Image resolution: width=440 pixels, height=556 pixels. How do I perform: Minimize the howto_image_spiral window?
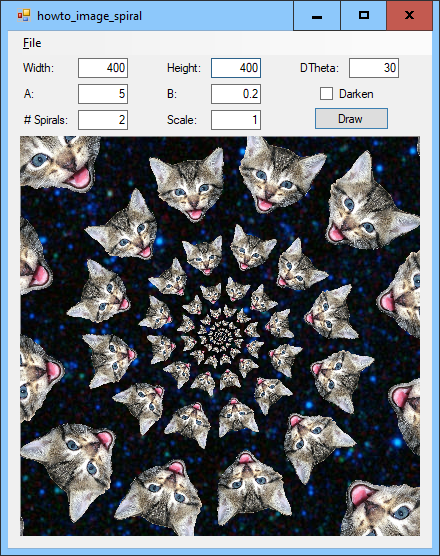[317, 16]
